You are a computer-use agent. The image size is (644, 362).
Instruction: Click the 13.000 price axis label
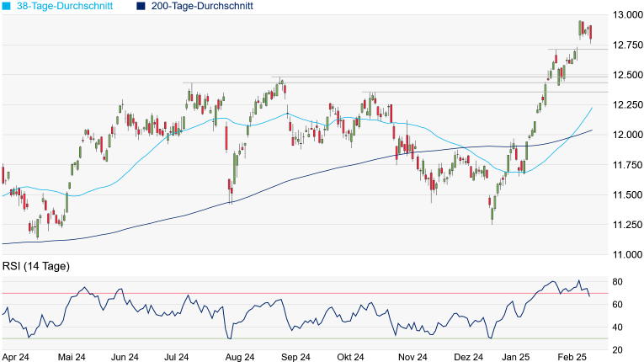point(627,15)
